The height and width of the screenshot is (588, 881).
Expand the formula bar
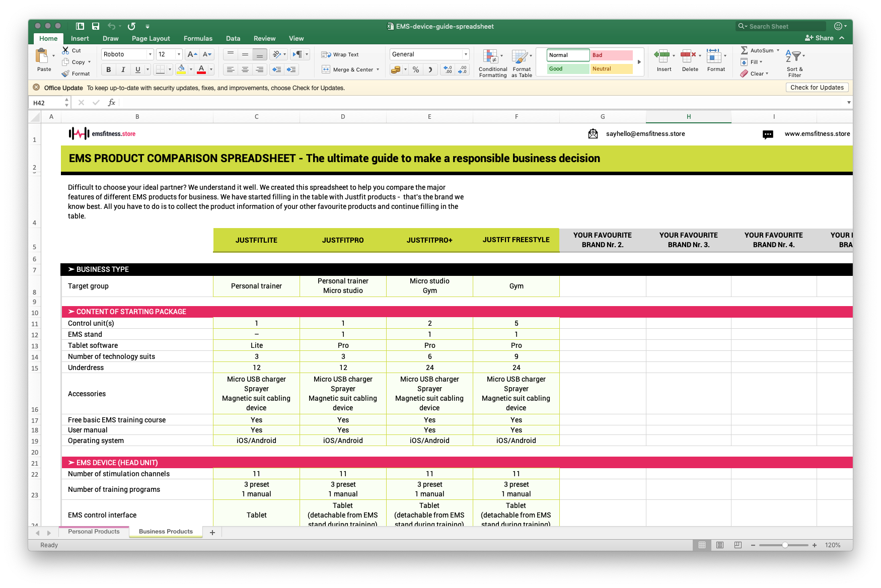click(849, 103)
